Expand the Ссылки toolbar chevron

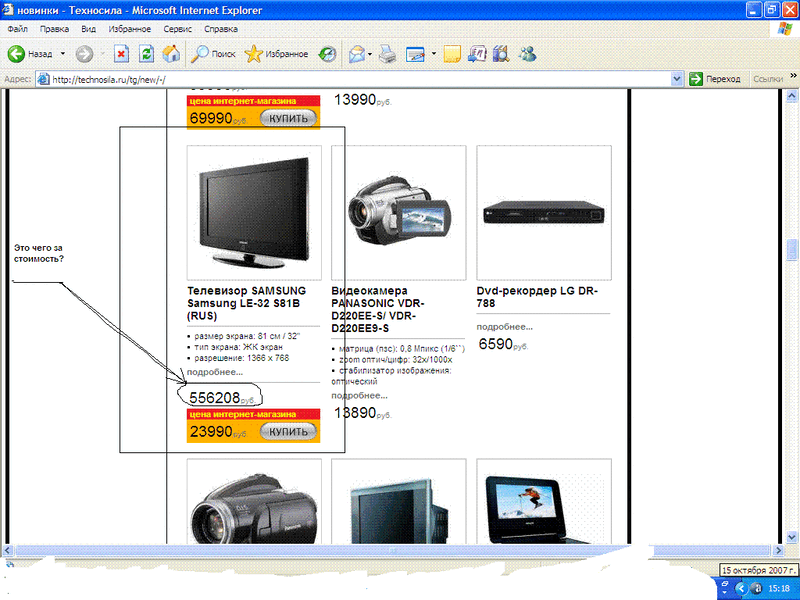coord(793,76)
